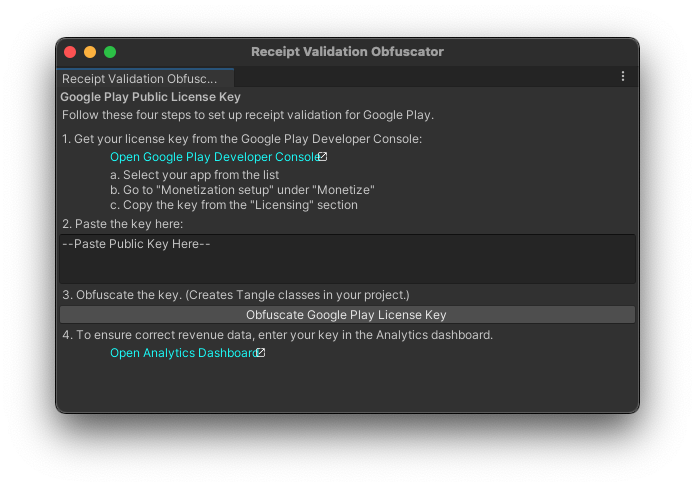Open the three-dot window options menu

point(623,77)
